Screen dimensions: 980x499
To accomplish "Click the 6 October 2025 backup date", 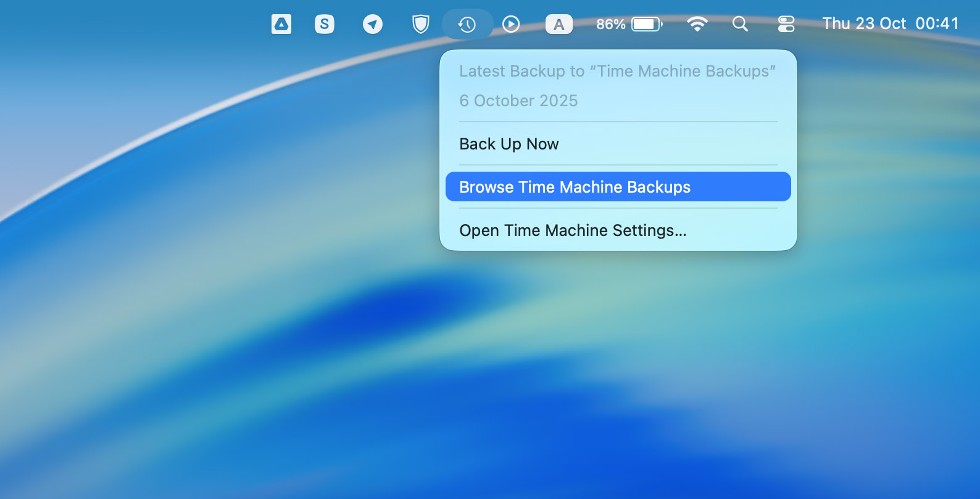I will pos(518,101).
